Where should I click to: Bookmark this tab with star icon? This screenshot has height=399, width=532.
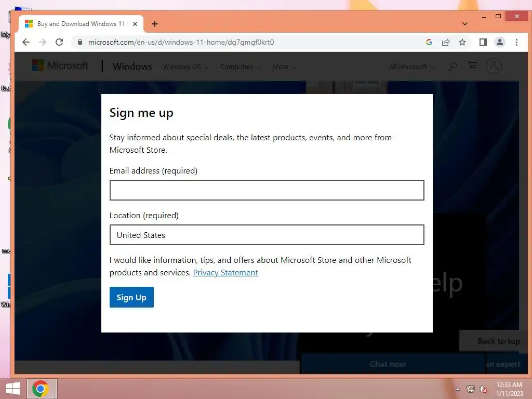click(x=462, y=42)
